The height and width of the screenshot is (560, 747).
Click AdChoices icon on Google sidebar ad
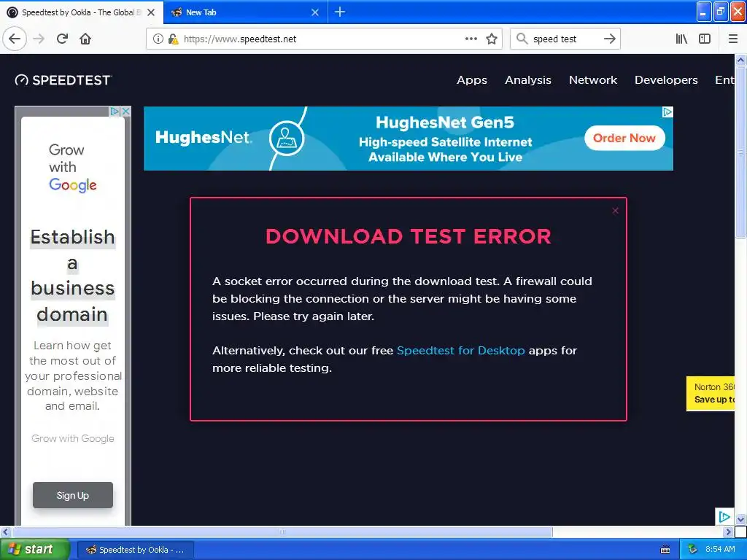point(115,111)
